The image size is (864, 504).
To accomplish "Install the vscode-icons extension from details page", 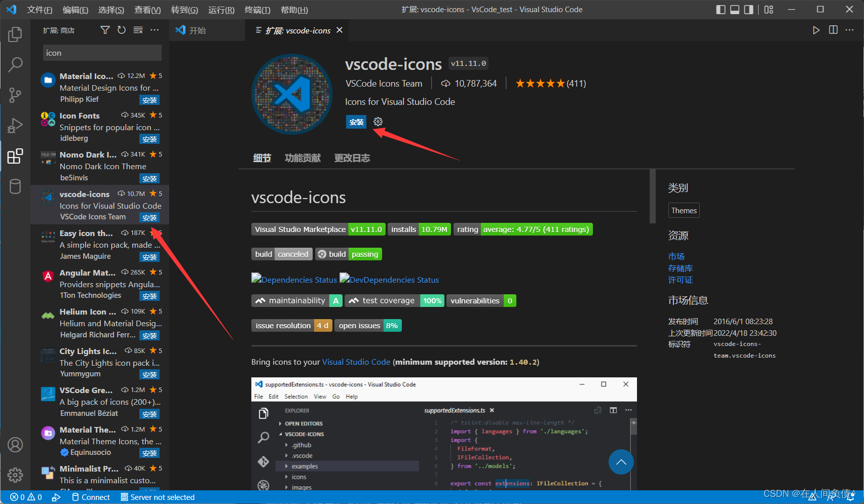I will (356, 122).
